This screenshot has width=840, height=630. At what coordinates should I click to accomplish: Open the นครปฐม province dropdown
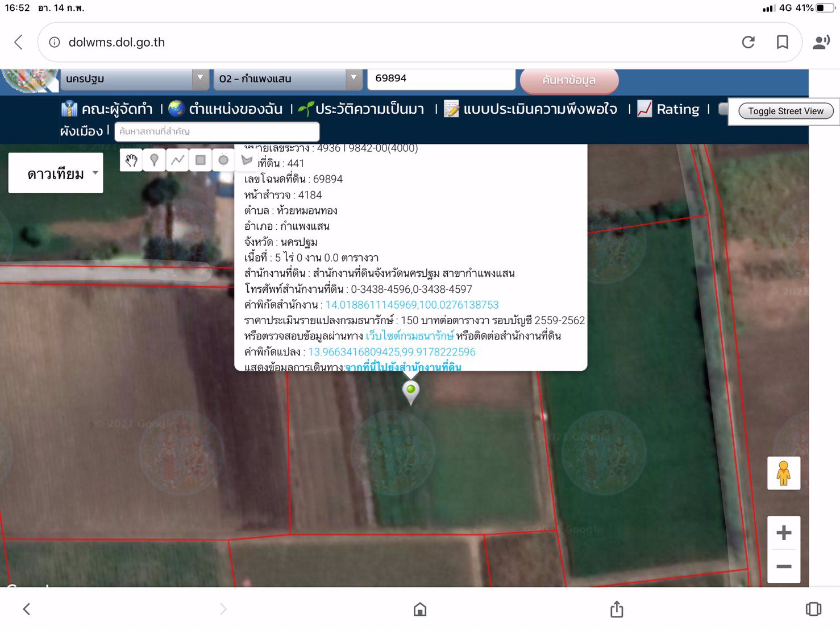point(135,78)
